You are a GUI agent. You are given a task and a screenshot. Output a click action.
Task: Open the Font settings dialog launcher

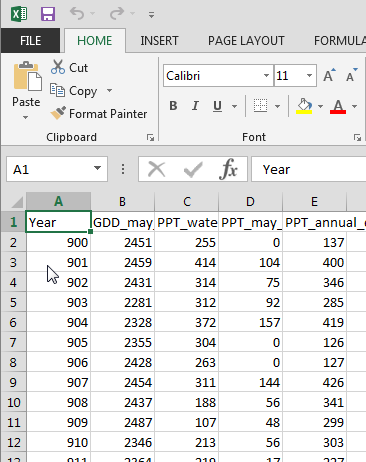click(357, 137)
